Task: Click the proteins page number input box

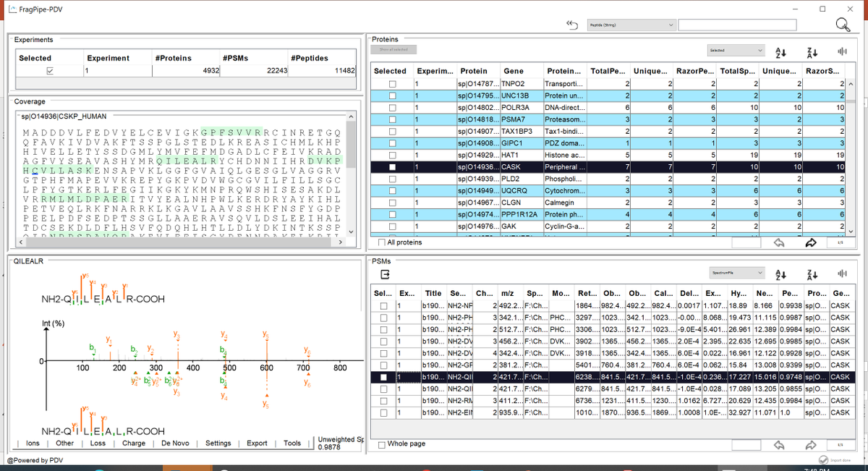Action: (746, 243)
